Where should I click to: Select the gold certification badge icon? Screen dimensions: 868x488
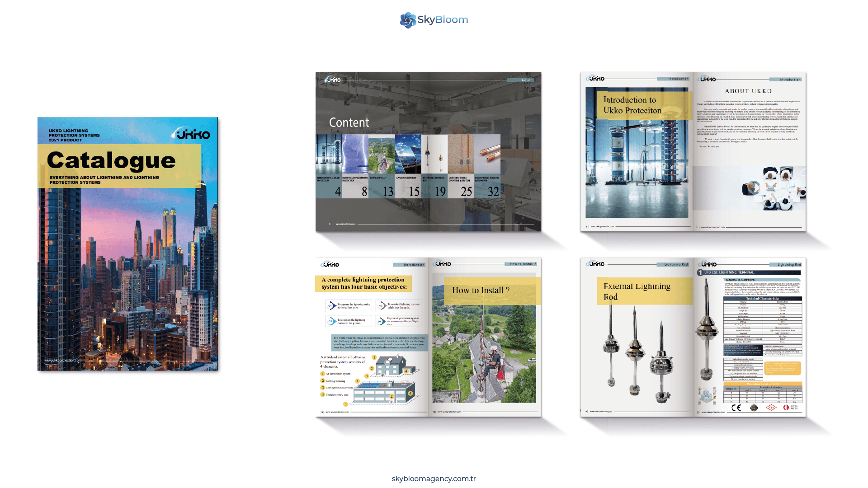click(754, 408)
